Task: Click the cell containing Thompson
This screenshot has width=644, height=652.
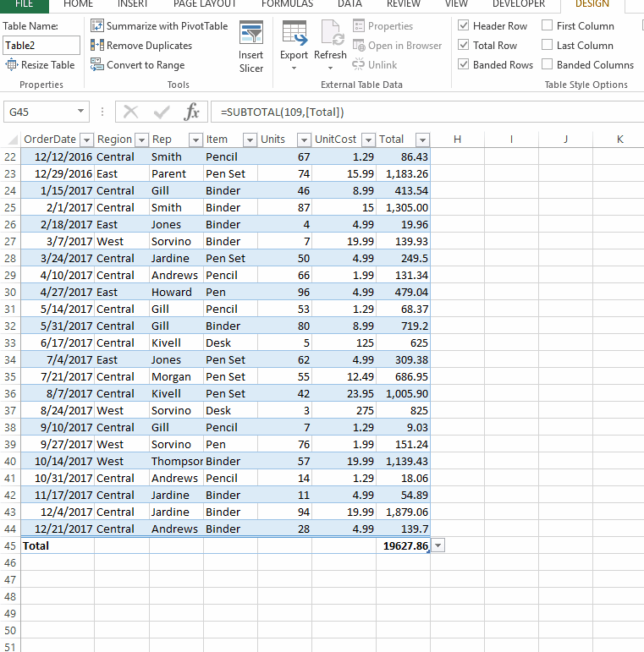Action: tap(176, 461)
